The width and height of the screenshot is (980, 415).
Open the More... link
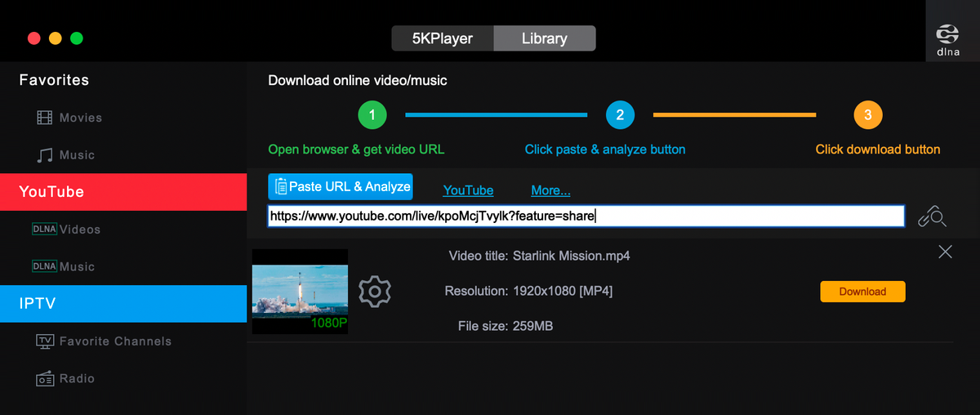[550, 190]
